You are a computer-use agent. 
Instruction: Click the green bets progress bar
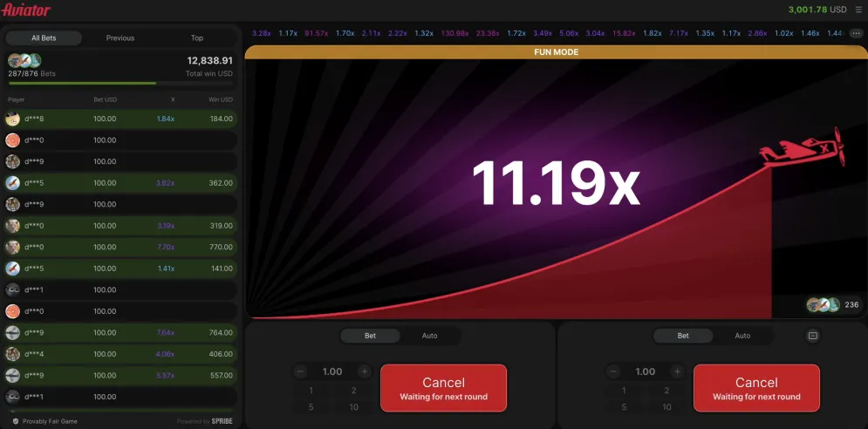tap(83, 83)
